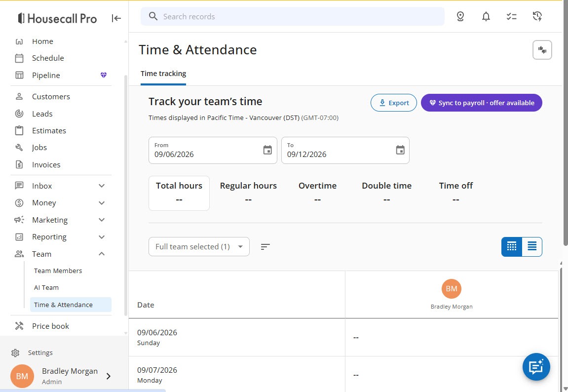This screenshot has height=392, width=568.
Task: Click the Date column header
Action: 146,305
